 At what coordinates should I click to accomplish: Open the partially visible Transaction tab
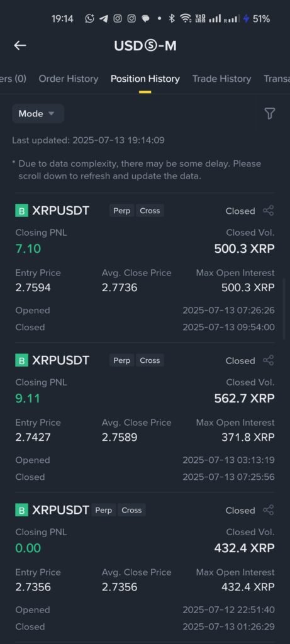pos(276,79)
